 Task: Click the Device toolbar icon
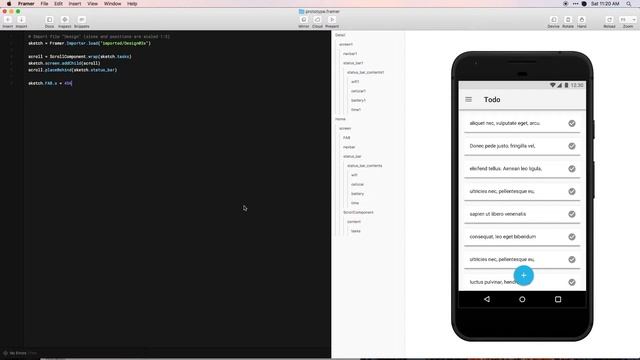coord(553,20)
